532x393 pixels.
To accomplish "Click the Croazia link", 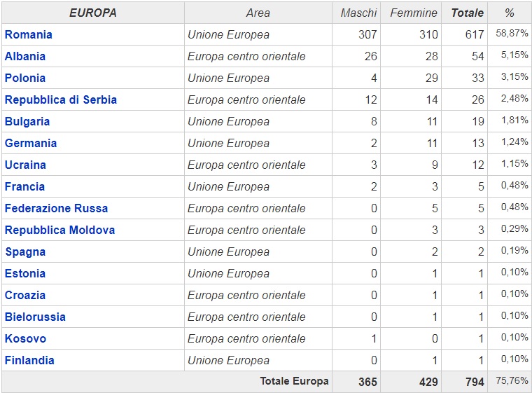I will point(25,295).
